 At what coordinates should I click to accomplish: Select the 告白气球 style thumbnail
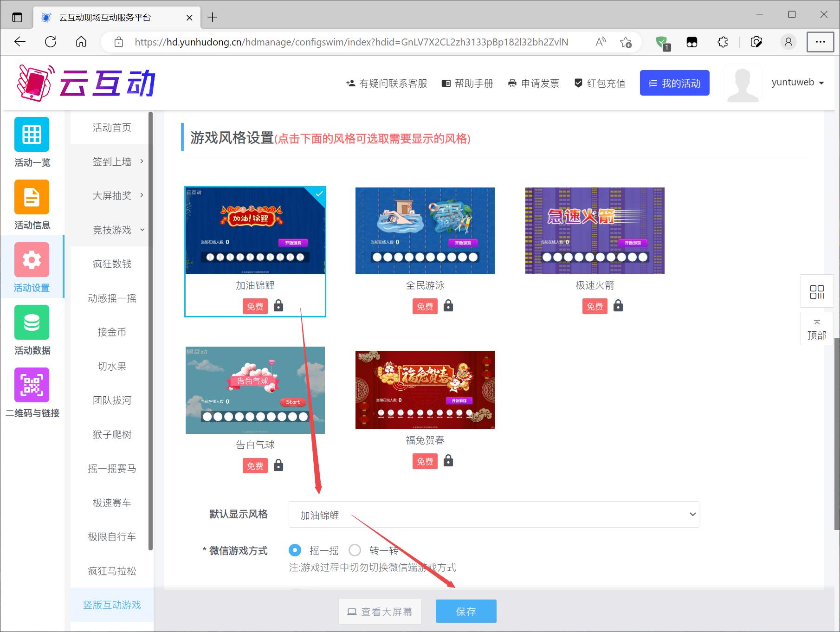pyautogui.click(x=255, y=390)
